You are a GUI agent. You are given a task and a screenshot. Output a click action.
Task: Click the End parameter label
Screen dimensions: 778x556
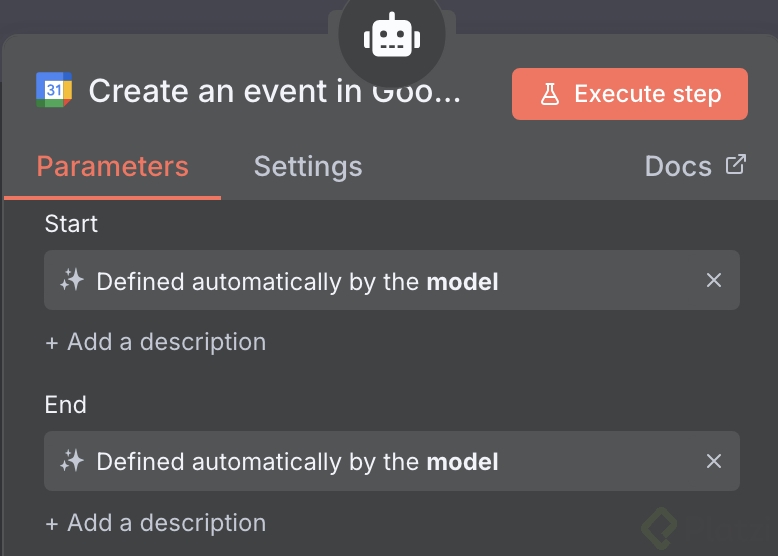(x=66, y=404)
